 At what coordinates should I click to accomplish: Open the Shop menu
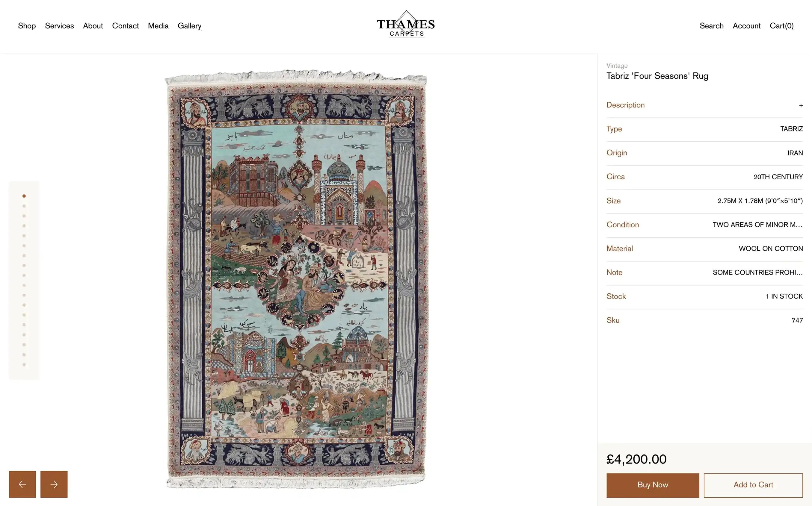[27, 26]
